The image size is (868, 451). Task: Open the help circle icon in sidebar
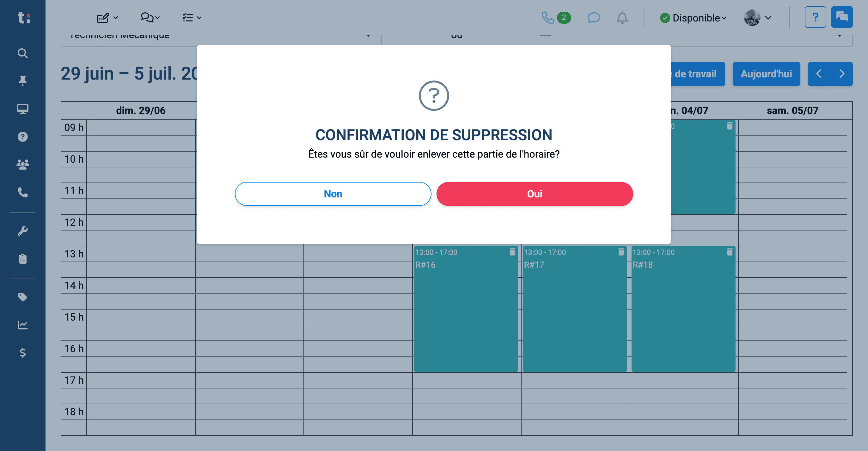click(x=22, y=137)
